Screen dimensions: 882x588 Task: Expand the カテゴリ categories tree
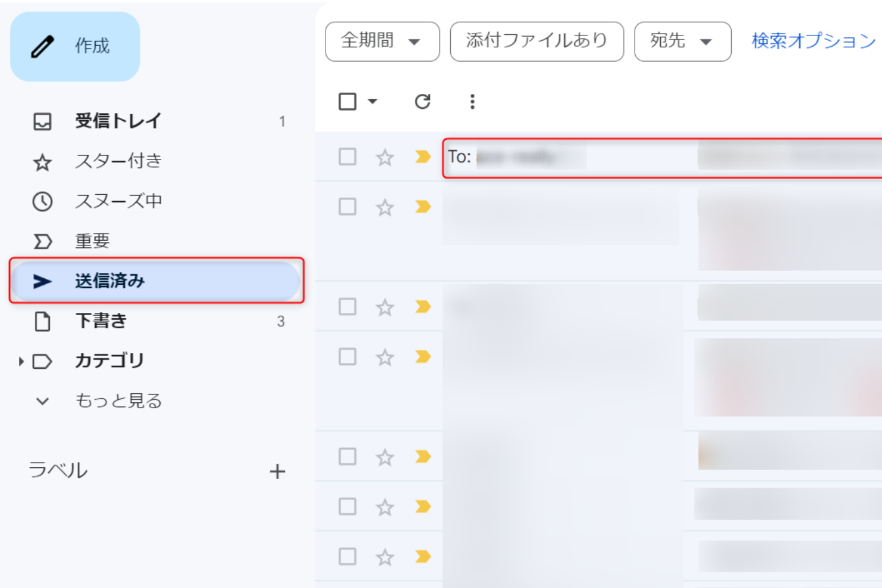tap(21, 361)
